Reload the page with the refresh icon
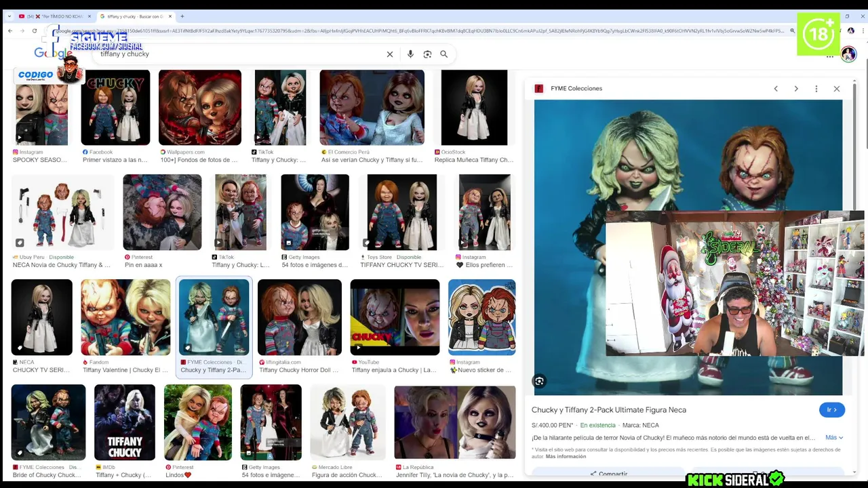Screen dimensions: 868x488 pyautogui.click(x=35, y=30)
